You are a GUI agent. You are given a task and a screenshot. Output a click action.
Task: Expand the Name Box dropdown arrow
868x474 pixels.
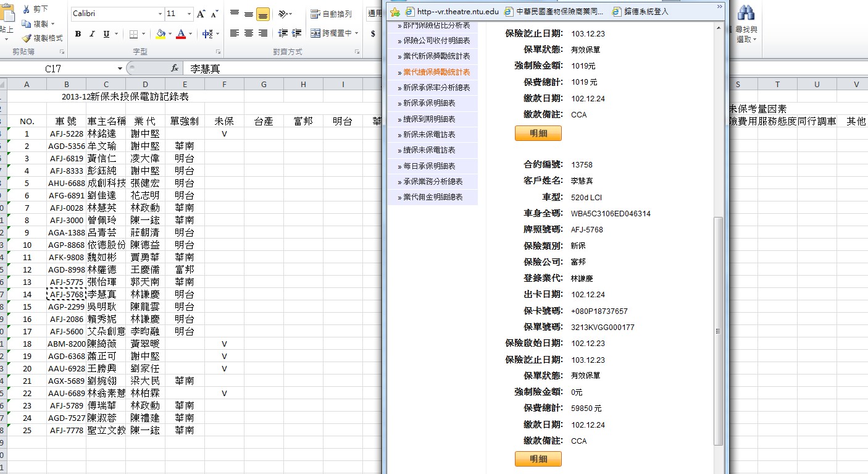[x=120, y=69]
